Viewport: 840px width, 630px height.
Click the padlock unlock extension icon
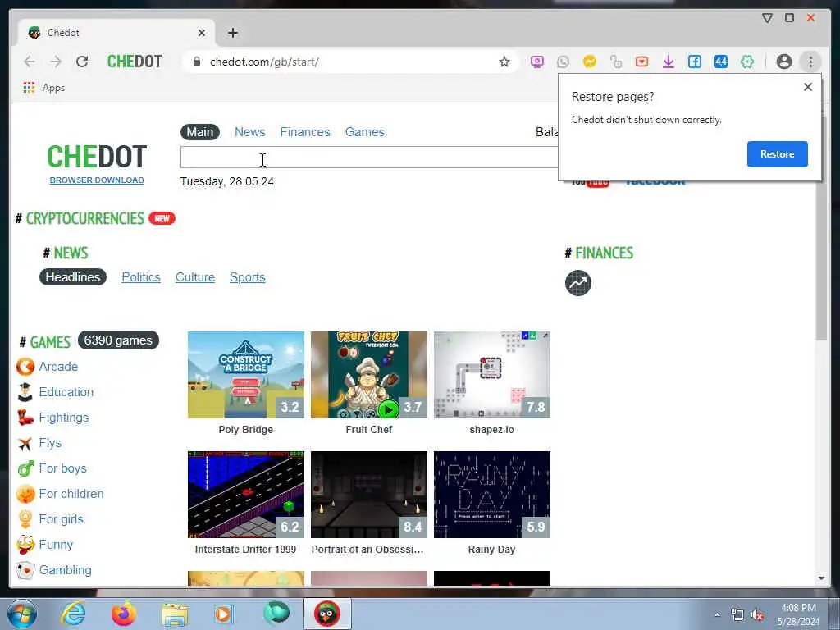[615, 62]
